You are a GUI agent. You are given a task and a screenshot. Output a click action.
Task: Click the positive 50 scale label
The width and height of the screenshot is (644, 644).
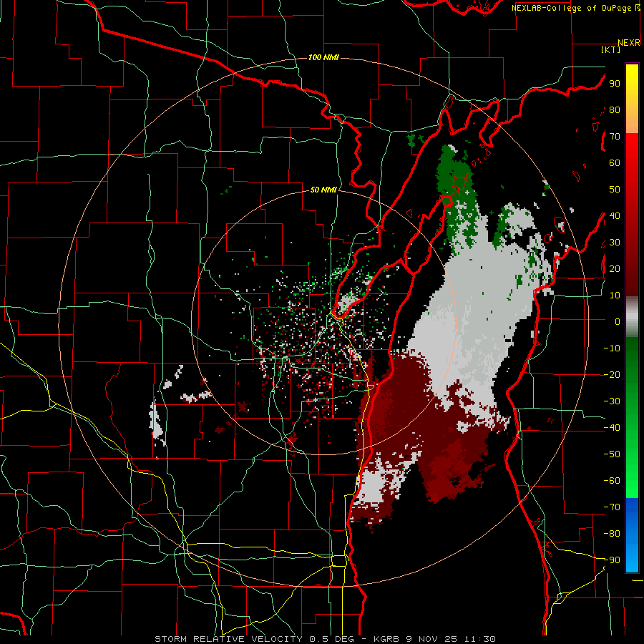tap(615, 190)
